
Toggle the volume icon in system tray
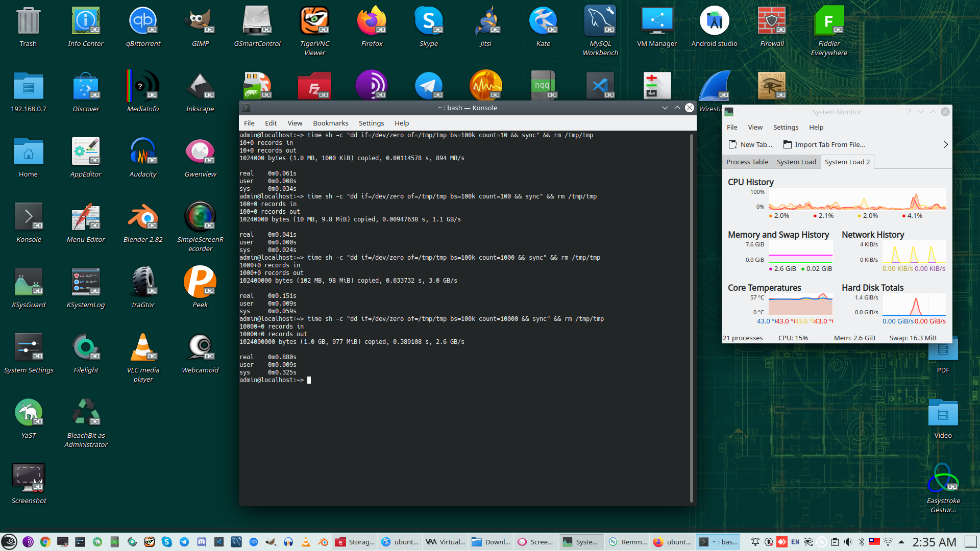click(848, 542)
